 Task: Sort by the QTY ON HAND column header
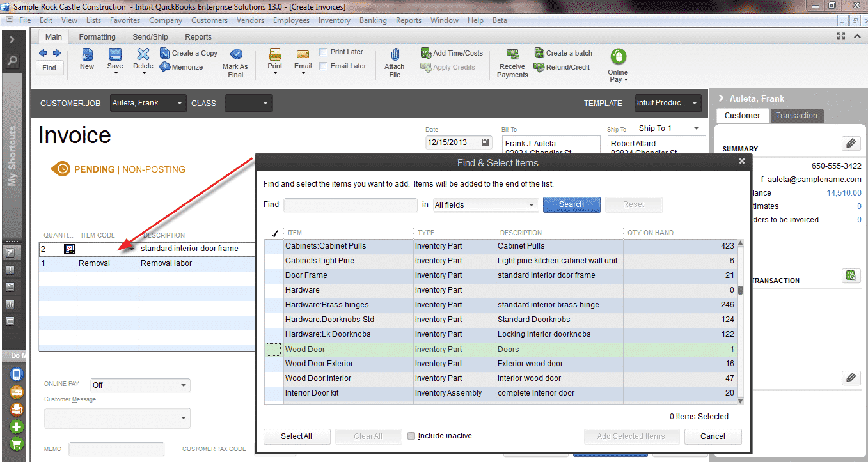tap(649, 233)
